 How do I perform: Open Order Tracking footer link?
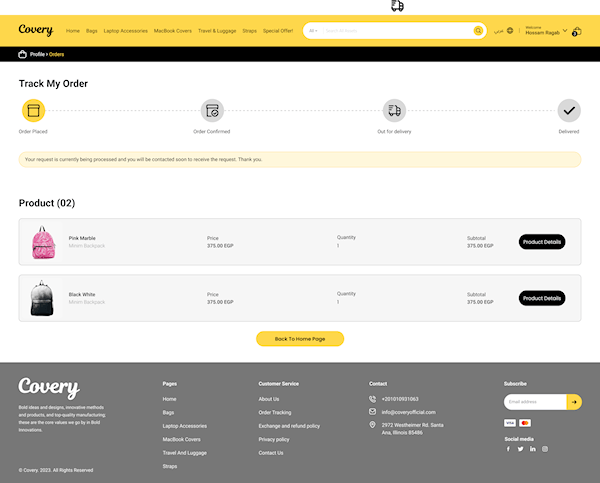coord(275,412)
